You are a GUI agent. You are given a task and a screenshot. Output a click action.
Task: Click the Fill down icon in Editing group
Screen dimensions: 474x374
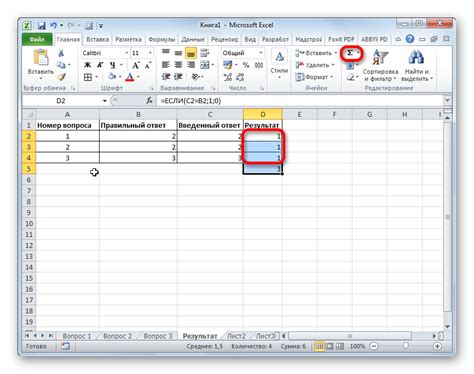point(350,65)
